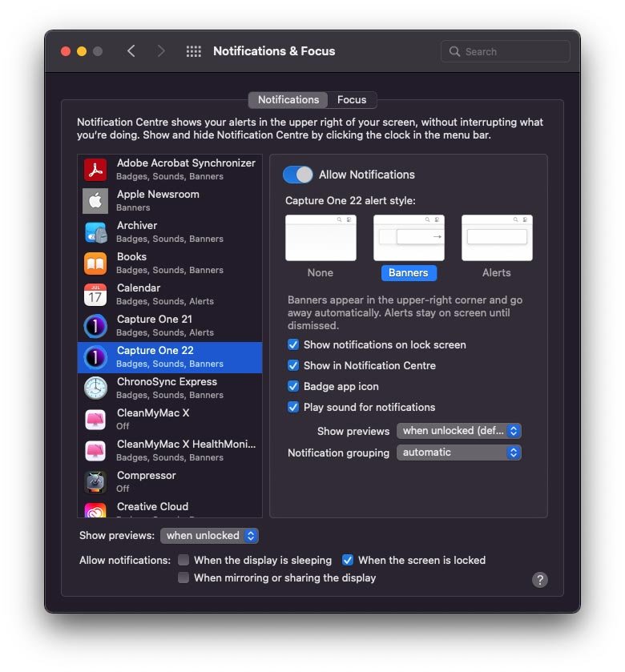Image resolution: width=625 pixels, height=672 pixels.
Task: Click the Alerts alert style label
Action: pyautogui.click(x=497, y=273)
